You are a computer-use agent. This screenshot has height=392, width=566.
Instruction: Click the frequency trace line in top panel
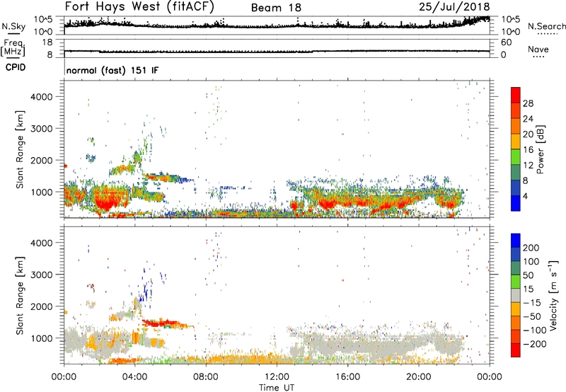pos(277,51)
